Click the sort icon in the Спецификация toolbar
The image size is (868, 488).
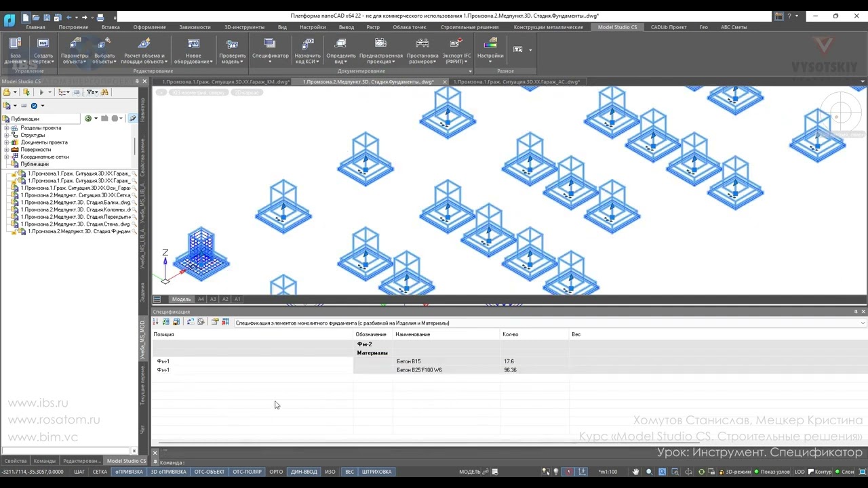(155, 322)
